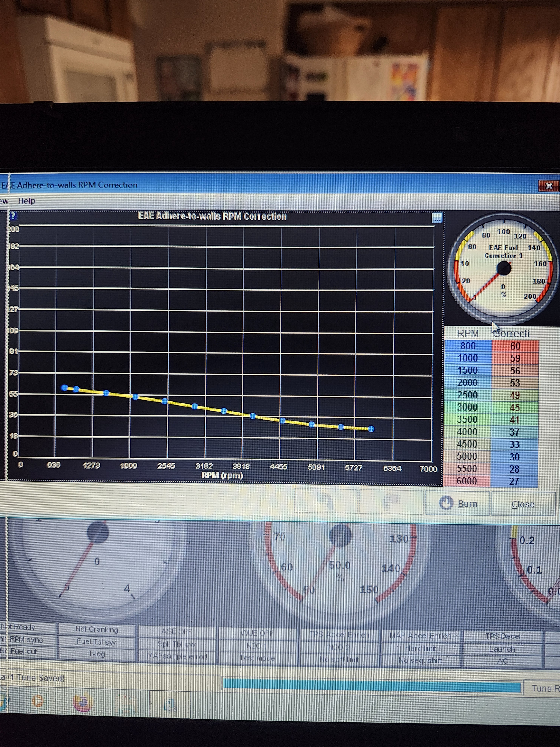Image resolution: width=560 pixels, height=747 pixels.
Task: Select the 5000 RPM cell
Action: pyautogui.click(x=467, y=456)
